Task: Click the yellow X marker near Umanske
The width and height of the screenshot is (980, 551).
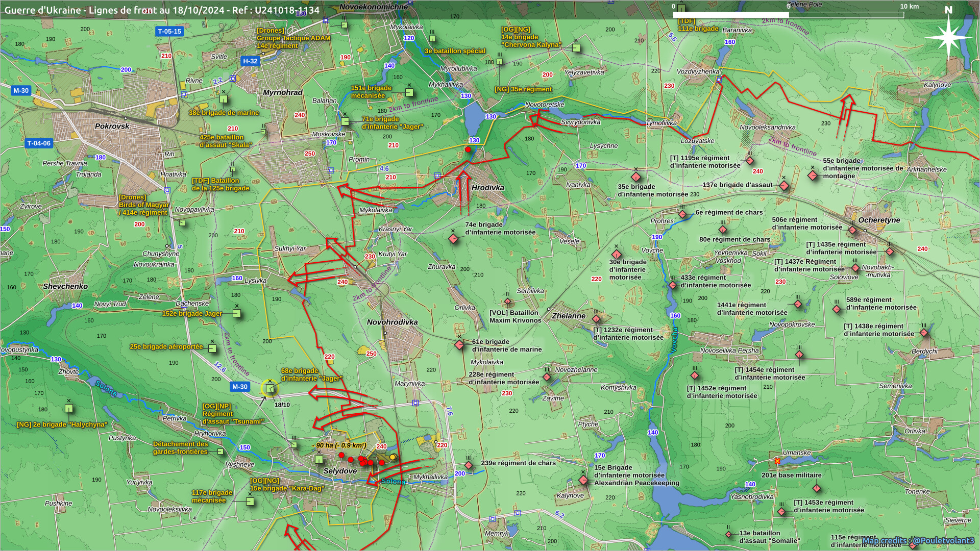Action: [x=777, y=461]
